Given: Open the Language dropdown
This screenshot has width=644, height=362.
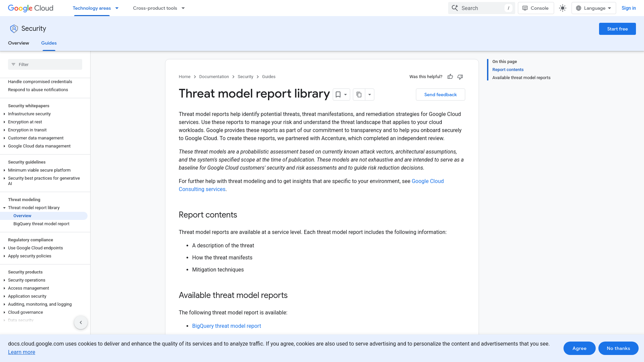Looking at the screenshot, I should click(594, 8).
